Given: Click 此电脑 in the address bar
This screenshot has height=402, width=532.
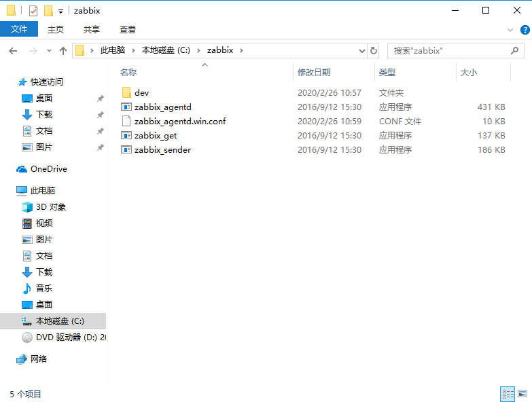Looking at the screenshot, I should pos(113,50).
